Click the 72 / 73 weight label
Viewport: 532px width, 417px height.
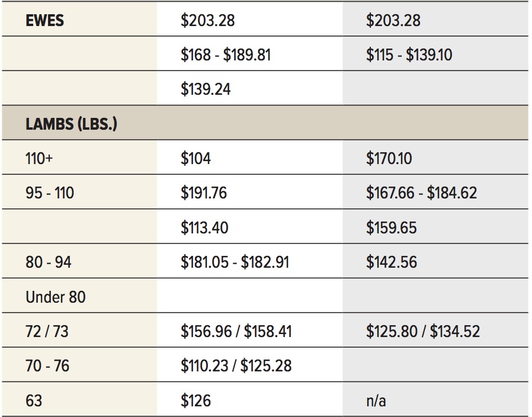point(47,332)
